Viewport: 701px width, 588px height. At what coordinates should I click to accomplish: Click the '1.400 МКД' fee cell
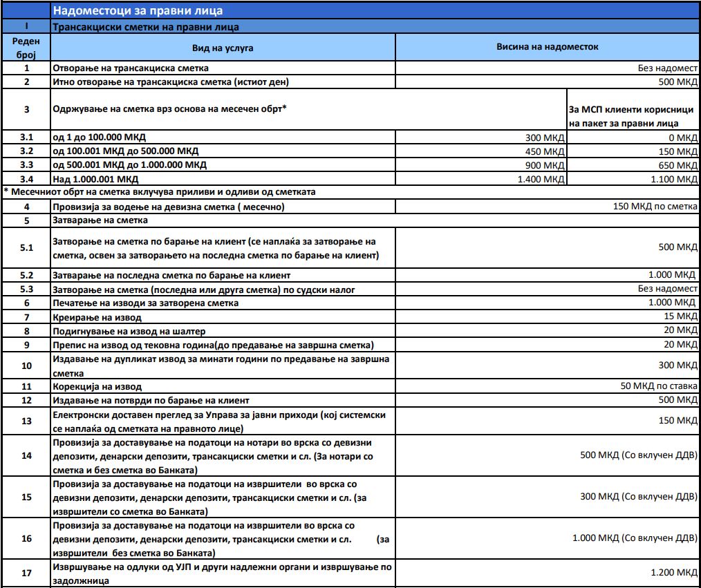point(541,179)
